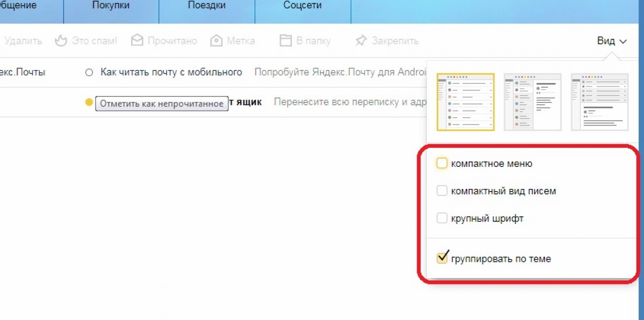Click the pin icon in toolbar

361,41
